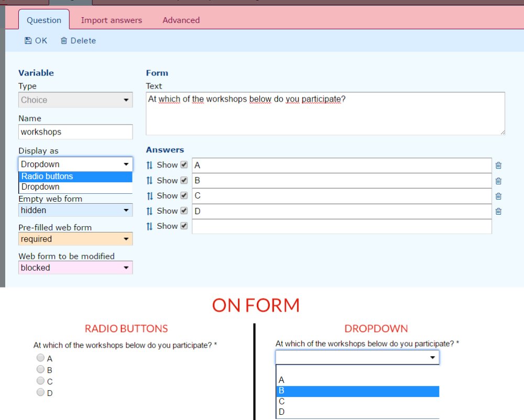Click the reorder arrows for the empty answer
Screen dimensions: 524x420
tap(149, 226)
